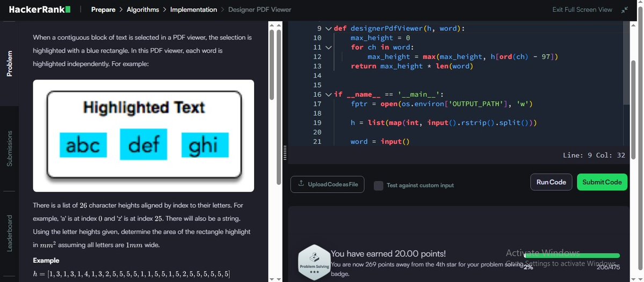Click the scroll-down arrow of problem panel
The height and width of the screenshot is (282, 644).
(x=272, y=279)
